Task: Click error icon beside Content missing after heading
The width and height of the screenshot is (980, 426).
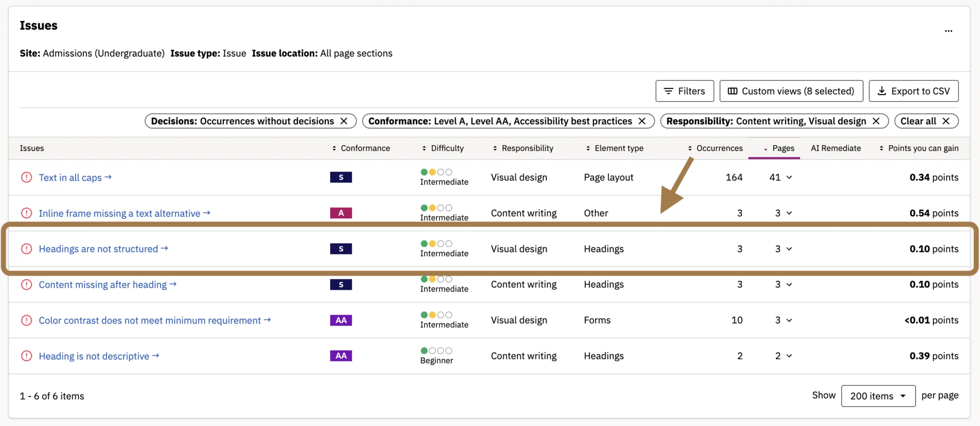Action: pyautogui.click(x=26, y=285)
